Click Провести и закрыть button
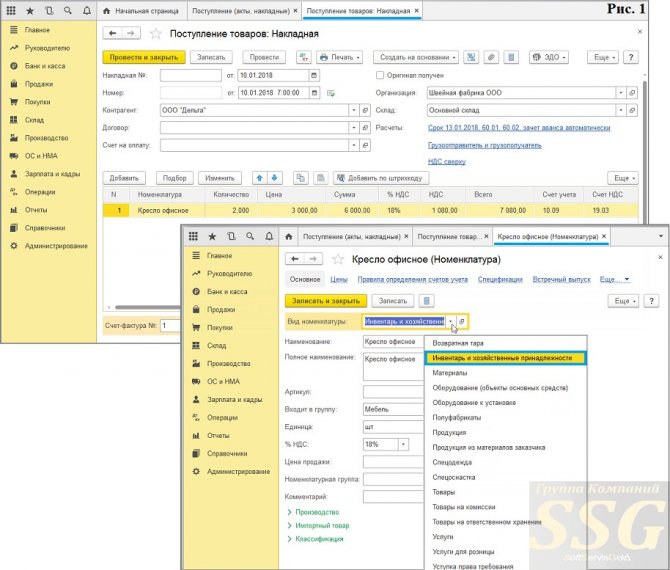 (x=144, y=57)
